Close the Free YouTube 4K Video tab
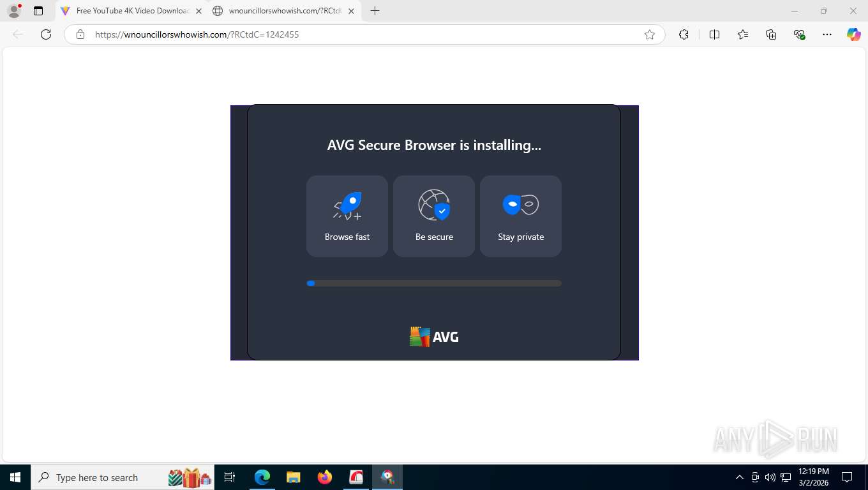This screenshot has width=868, height=490. click(198, 11)
